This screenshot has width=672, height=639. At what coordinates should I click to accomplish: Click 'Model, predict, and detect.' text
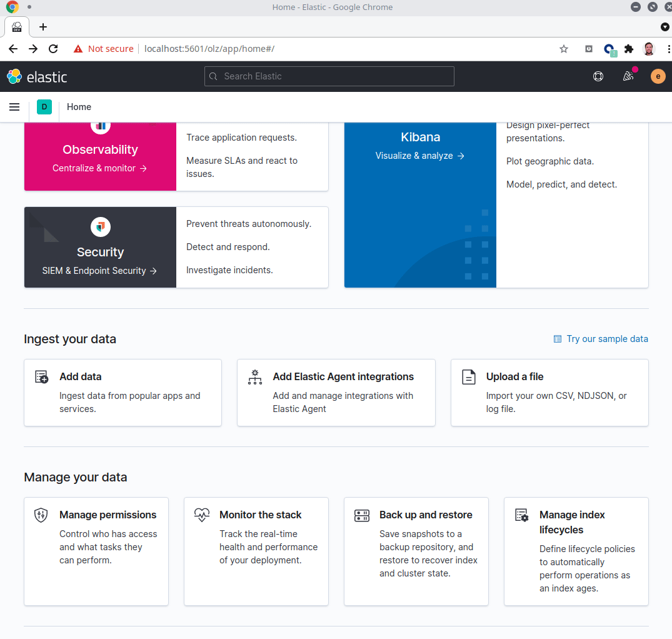pos(561,184)
